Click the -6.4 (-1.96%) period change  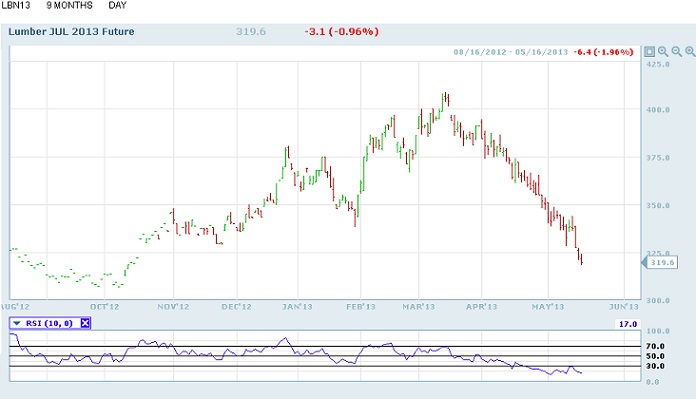pos(604,52)
